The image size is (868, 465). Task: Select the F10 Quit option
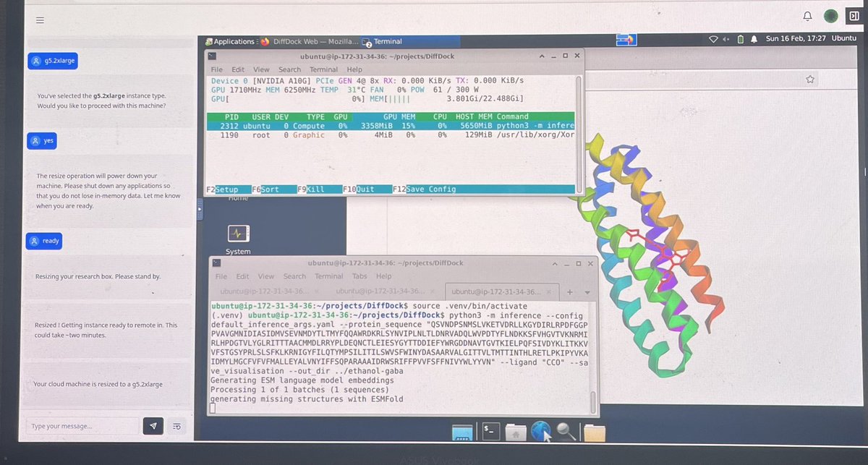pyautogui.click(x=359, y=189)
